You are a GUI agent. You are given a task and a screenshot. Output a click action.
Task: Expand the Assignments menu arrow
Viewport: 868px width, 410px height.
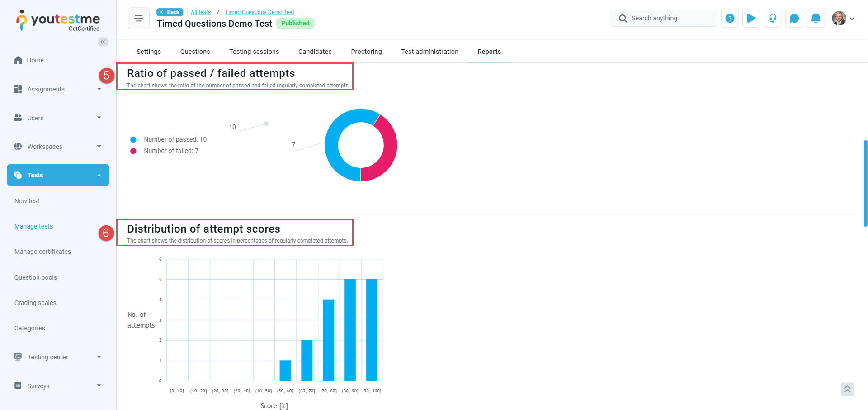99,89
